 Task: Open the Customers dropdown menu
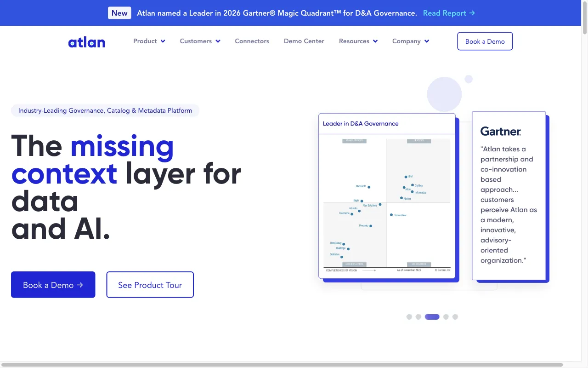click(x=200, y=41)
